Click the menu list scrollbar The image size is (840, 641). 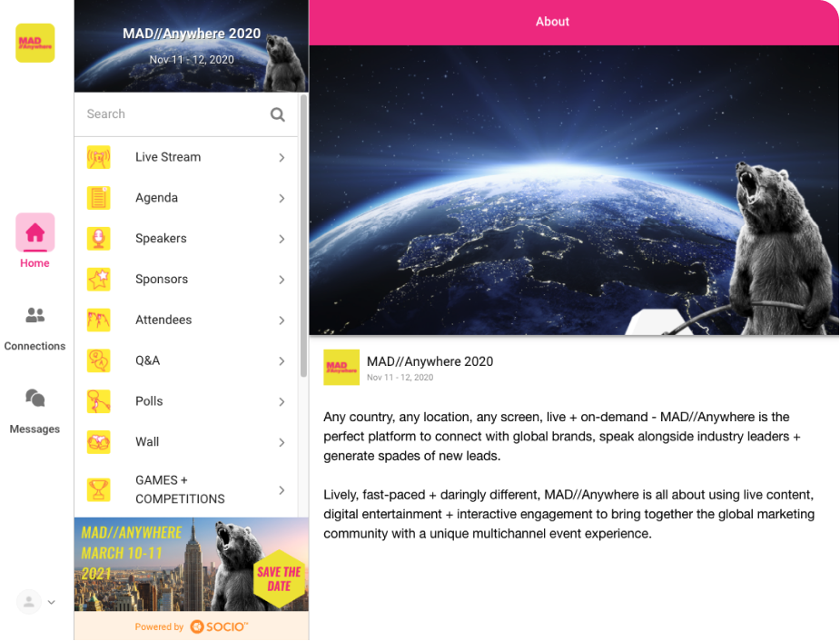(303, 236)
